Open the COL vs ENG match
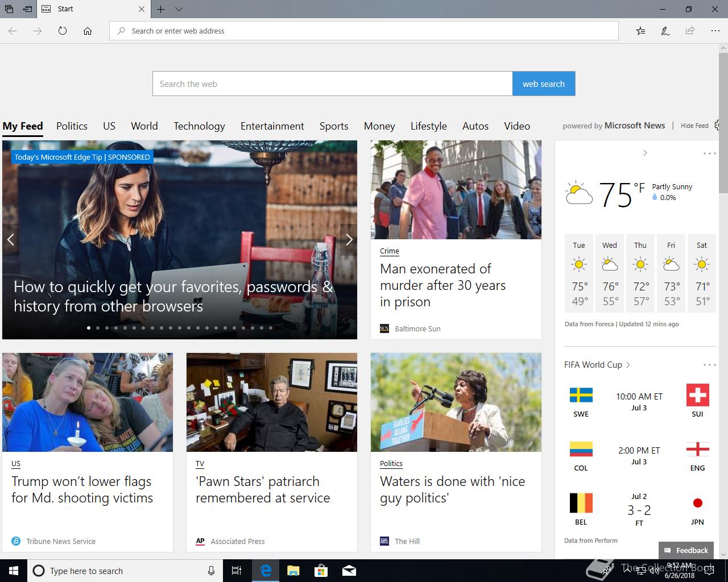 (x=639, y=456)
